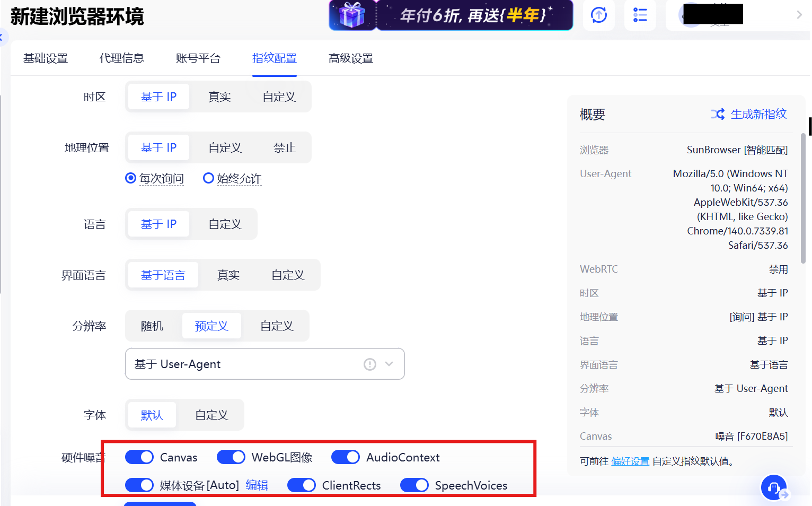This screenshot has height=506, width=812.
Task: Click 编辑 next to 媒体设备 [Auto]
Action: [x=258, y=485]
